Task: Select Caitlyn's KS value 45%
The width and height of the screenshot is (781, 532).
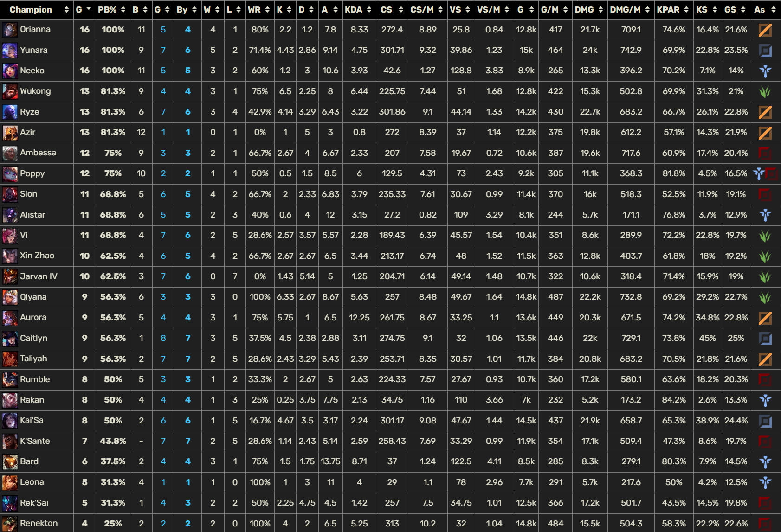Action: [x=707, y=338]
